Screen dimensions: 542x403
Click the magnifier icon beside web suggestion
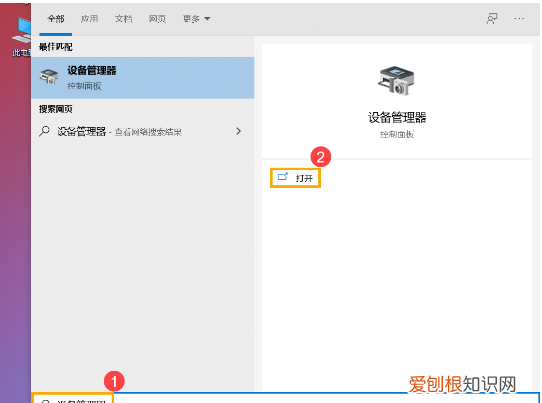[44, 131]
